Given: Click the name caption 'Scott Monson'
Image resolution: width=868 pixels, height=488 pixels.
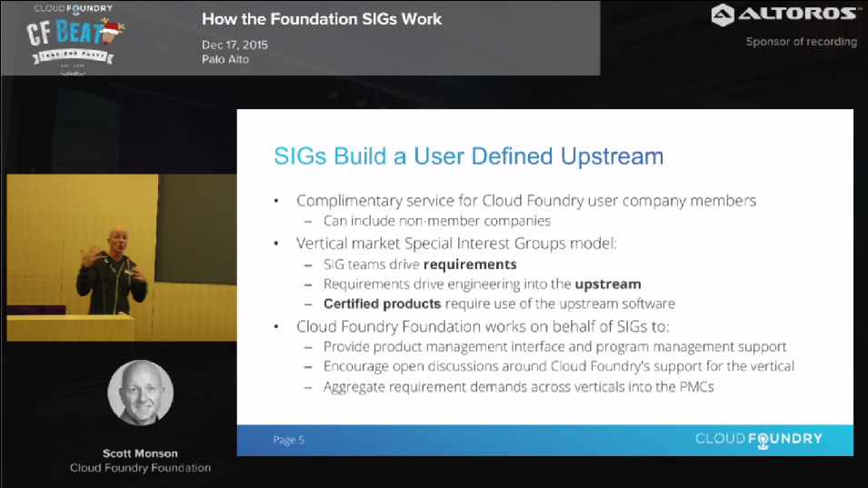Looking at the screenshot, I should click(140, 453).
